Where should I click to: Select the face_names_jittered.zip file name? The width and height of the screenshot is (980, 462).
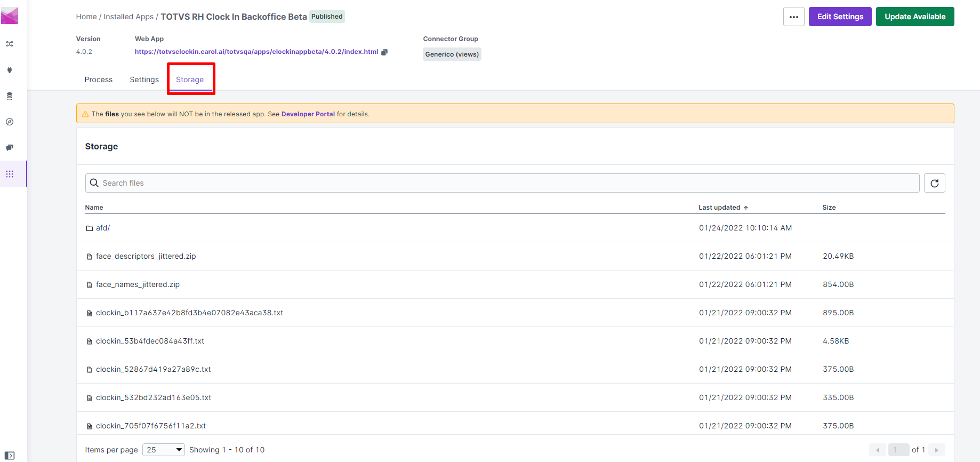pyautogui.click(x=138, y=284)
